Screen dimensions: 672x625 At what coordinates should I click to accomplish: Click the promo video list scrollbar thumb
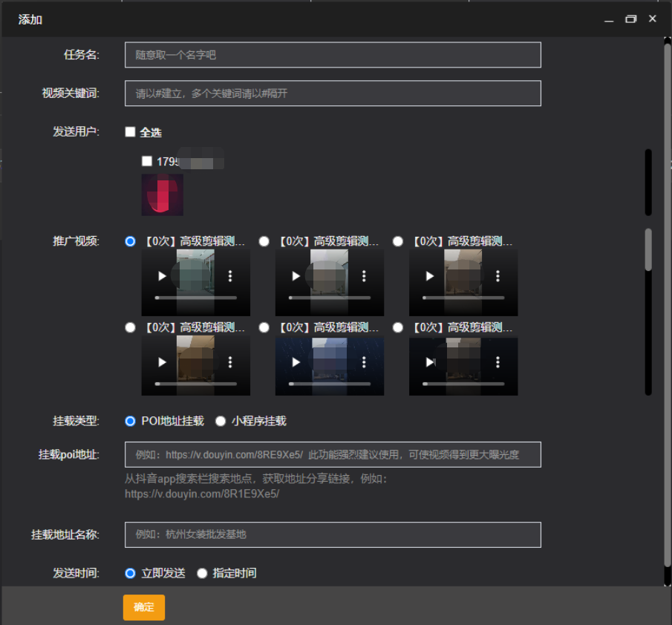648,249
